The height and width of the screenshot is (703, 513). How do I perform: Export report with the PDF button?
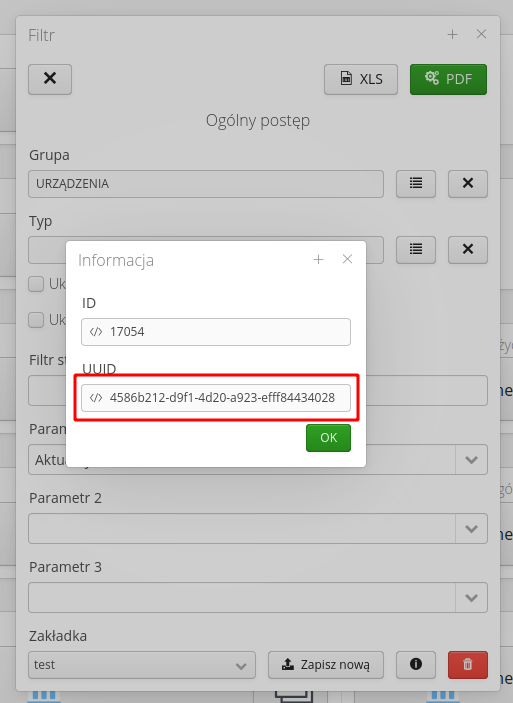[448, 79]
